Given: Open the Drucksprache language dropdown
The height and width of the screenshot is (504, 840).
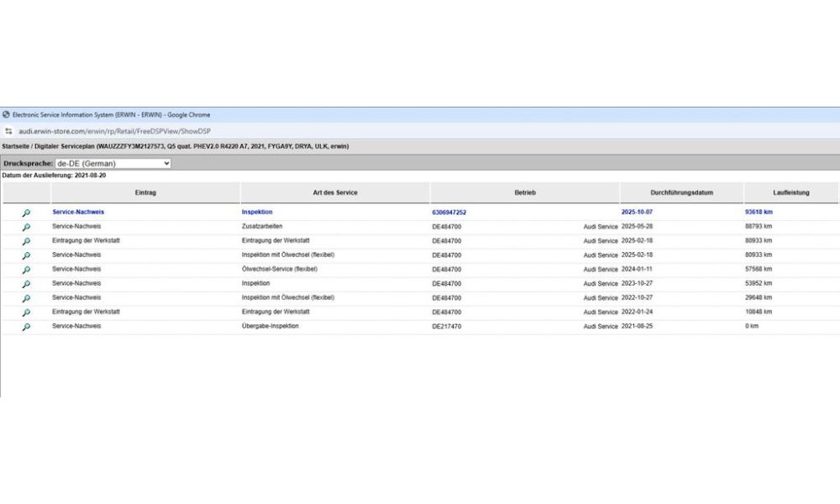Looking at the screenshot, I should [x=112, y=163].
